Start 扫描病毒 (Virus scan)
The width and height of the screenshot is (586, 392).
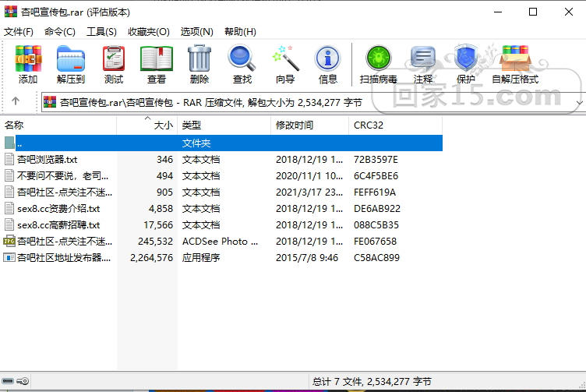click(378, 58)
